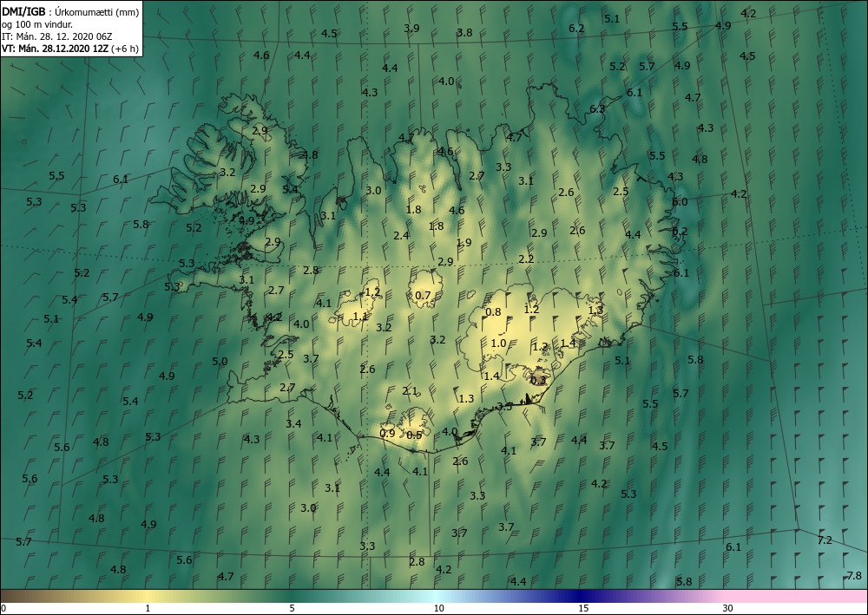This screenshot has width=868, height=615.
Task: Select the value '1.0' on the glacier
Action: 498,343
